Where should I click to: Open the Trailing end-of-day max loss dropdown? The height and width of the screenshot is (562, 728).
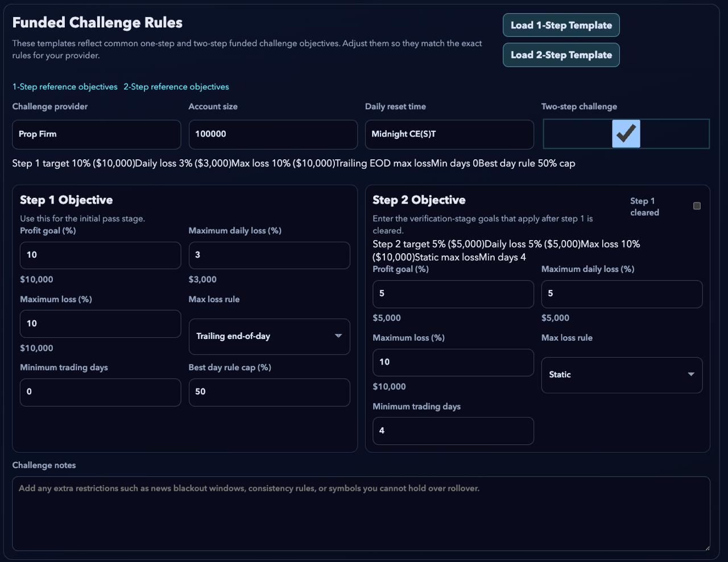click(268, 336)
